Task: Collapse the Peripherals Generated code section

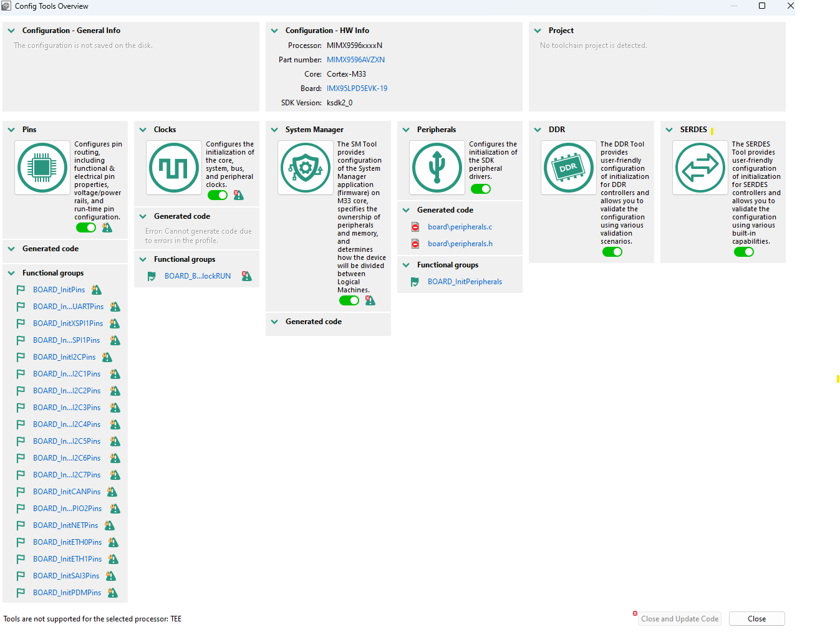Action: click(406, 210)
